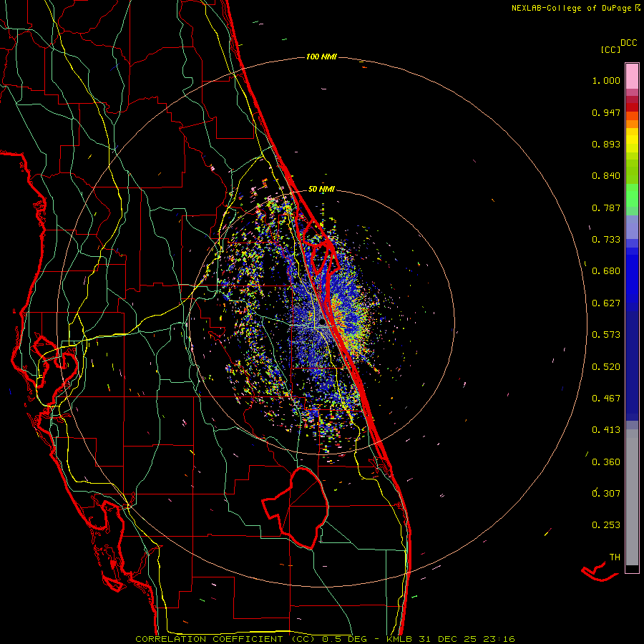The width and height of the screenshot is (644, 644).
Task: Click the 0.520 color scale label
Action: point(606,367)
